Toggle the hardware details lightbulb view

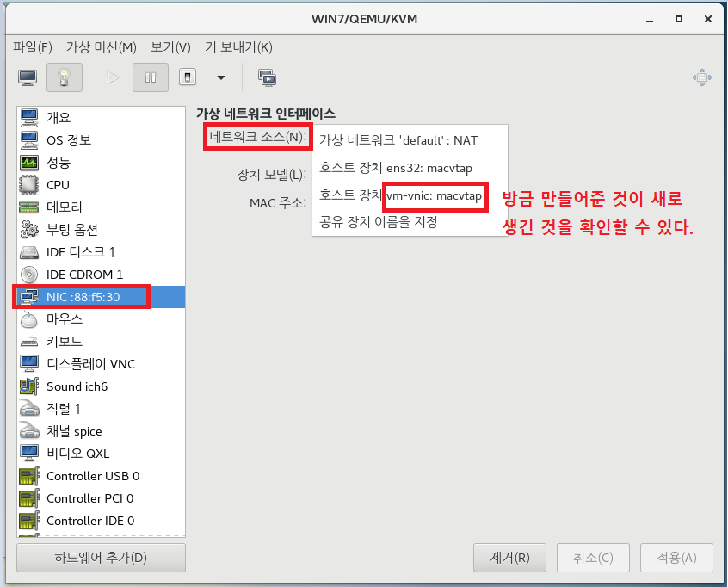[x=64, y=77]
